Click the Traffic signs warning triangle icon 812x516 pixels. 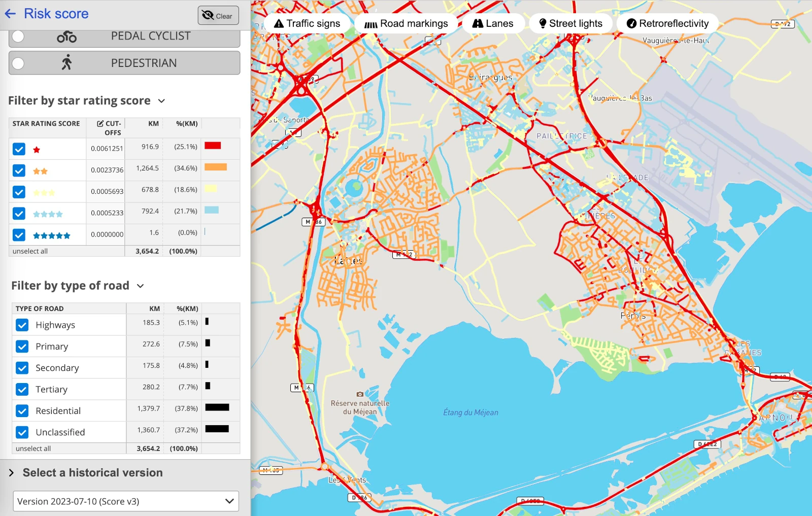coord(279,24)
